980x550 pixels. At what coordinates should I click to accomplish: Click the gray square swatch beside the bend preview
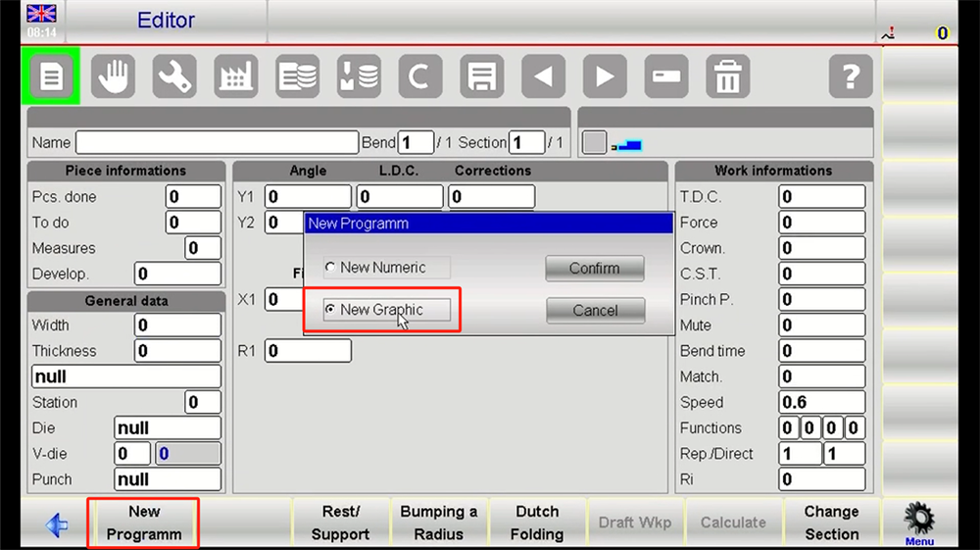pos(594,143)
